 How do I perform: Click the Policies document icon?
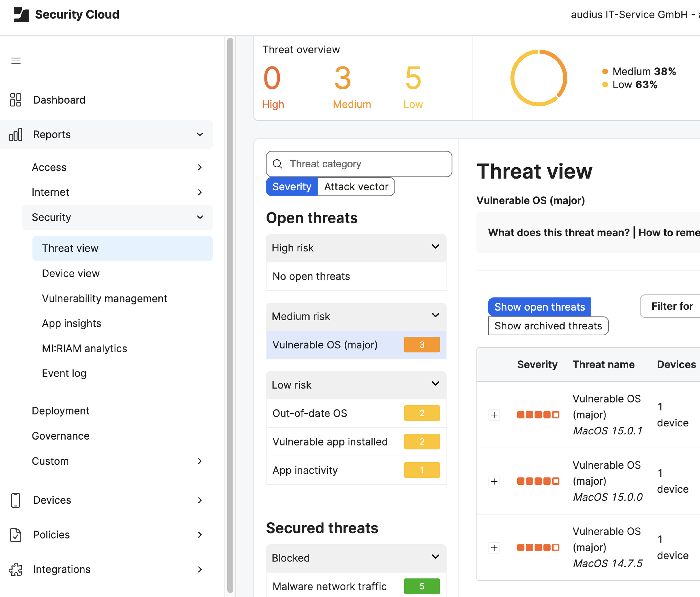click(x=15, y=535)
